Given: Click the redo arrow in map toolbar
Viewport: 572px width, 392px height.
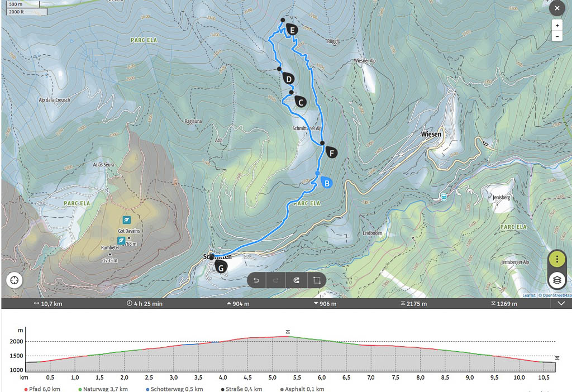Looking at the screenshot, I should (x=276, y=280).
